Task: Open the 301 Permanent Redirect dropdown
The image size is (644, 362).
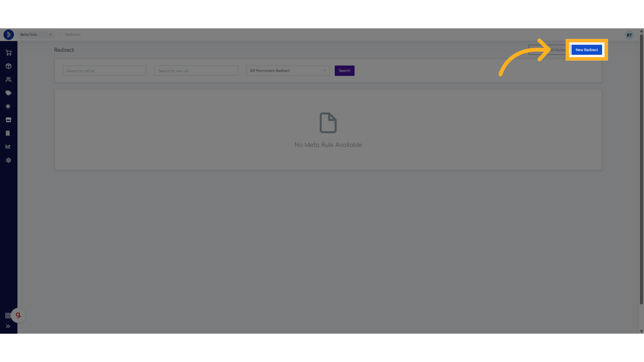Action: [288, 71]
